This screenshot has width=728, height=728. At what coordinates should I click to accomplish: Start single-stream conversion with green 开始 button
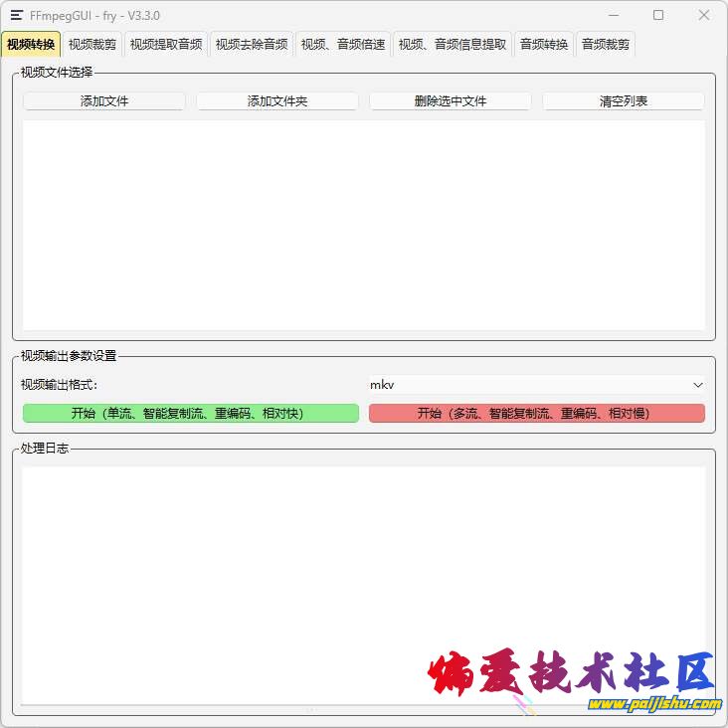point(190,414)
